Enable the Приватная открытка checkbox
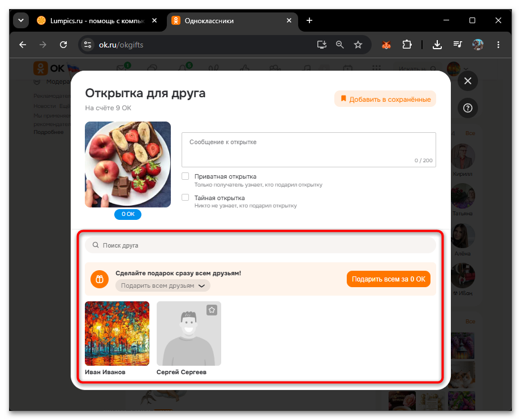Image resolution: width=521 pixels, height=420 pixels. [x=186, y=176]
